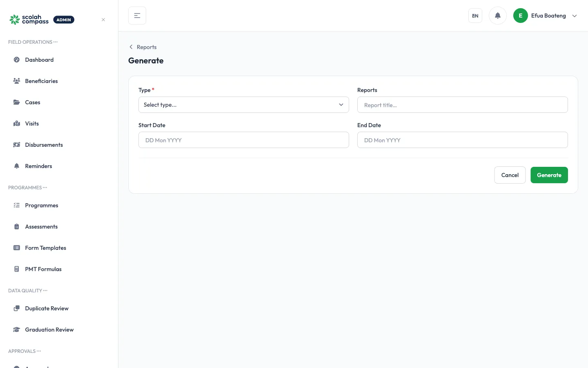This screenshot has width=588, height=368.
Task: Click the Duplicate Review copy icon
Action: tap(17, 308)
